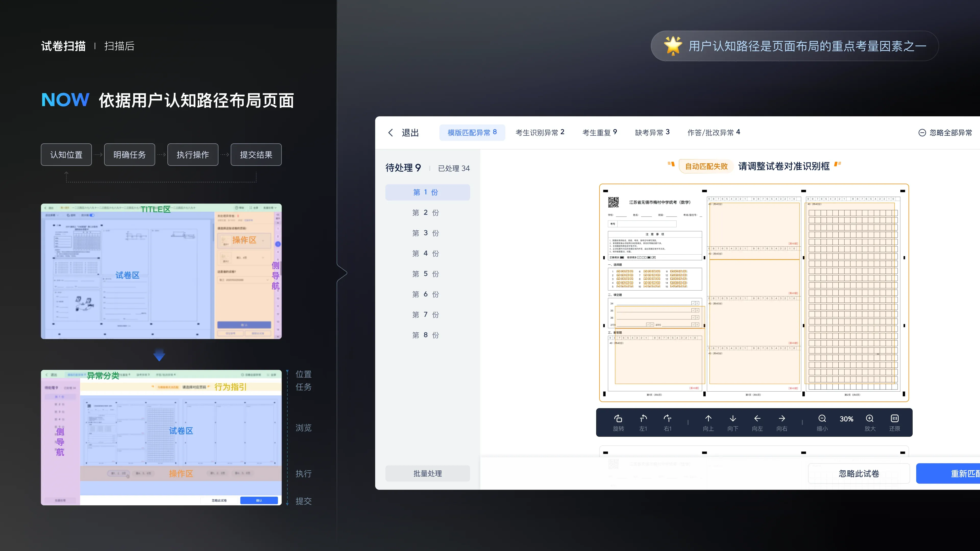Move paper down with 向下 arrow
980x551 pixels.
click(733, 419)
